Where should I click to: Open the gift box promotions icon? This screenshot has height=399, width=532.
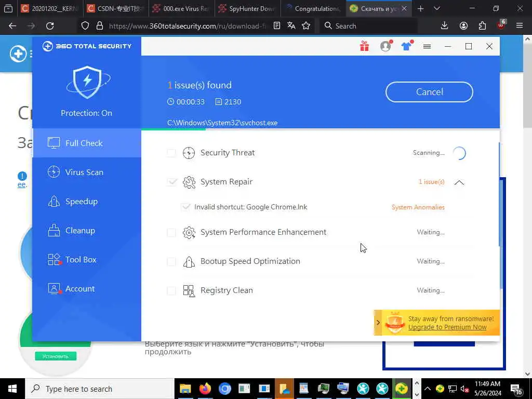[x=364, y=46]
